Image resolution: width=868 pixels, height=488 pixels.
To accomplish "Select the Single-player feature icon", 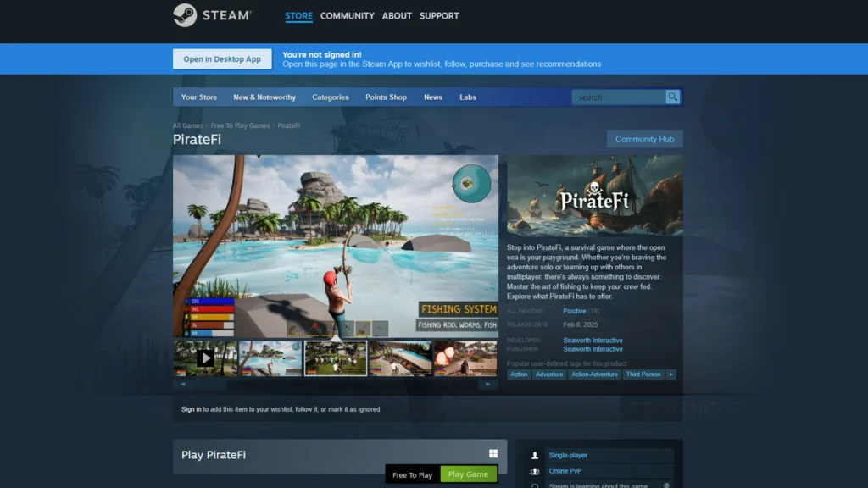I will pos(534,455).
